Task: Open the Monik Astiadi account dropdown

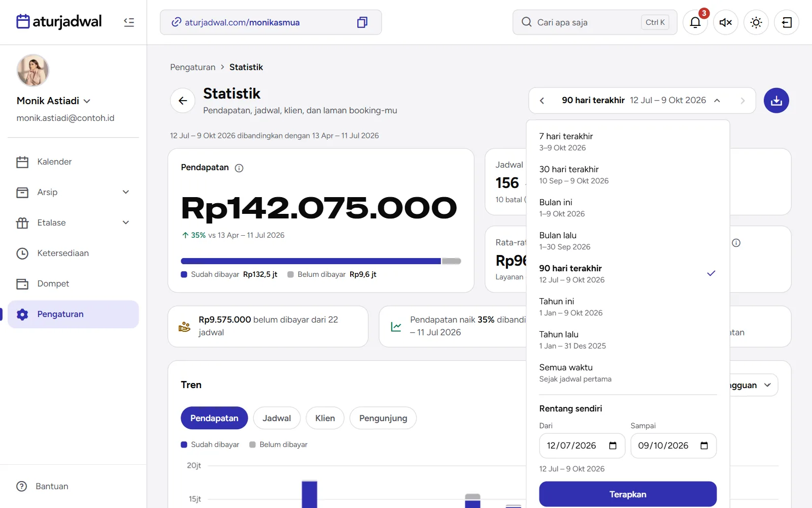Action: tap(54, 101)
